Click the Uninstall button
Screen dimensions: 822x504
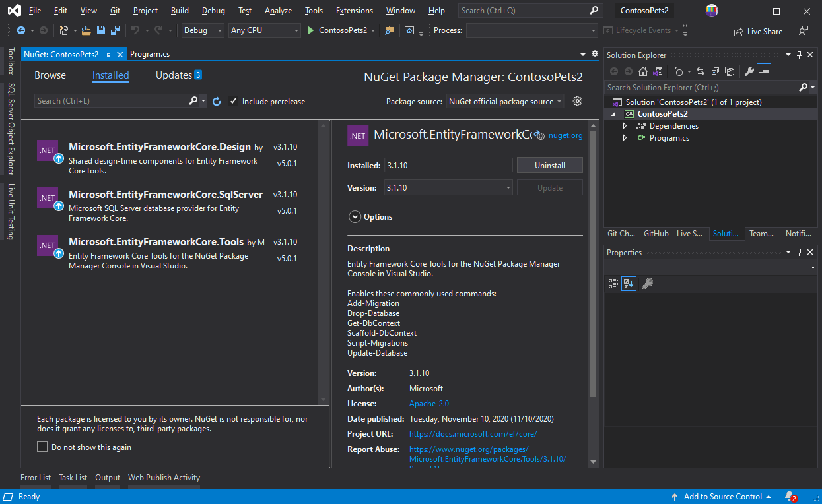(x=550, y=166)
